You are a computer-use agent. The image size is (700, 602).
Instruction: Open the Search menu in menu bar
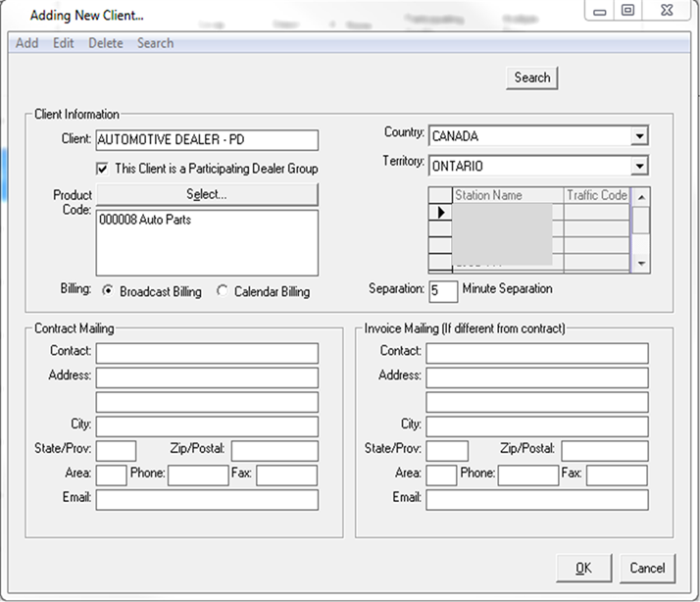(155, 43)
